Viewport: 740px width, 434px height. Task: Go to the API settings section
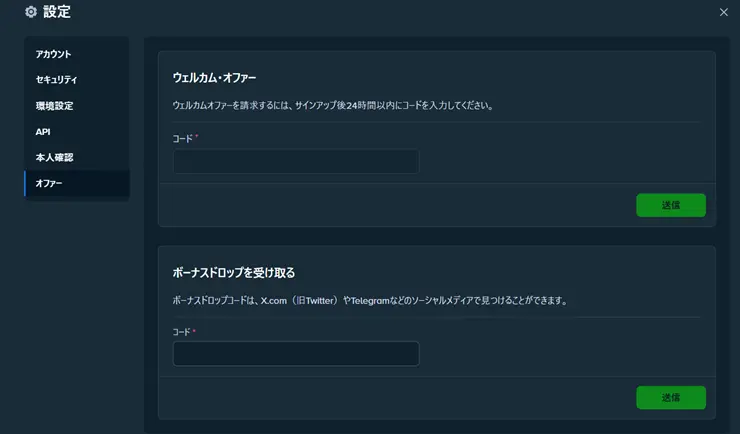43,132
